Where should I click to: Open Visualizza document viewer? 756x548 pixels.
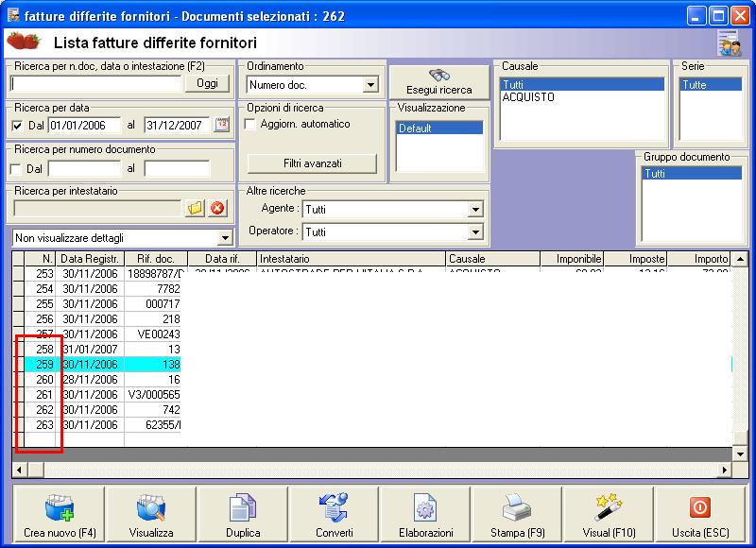151,514
